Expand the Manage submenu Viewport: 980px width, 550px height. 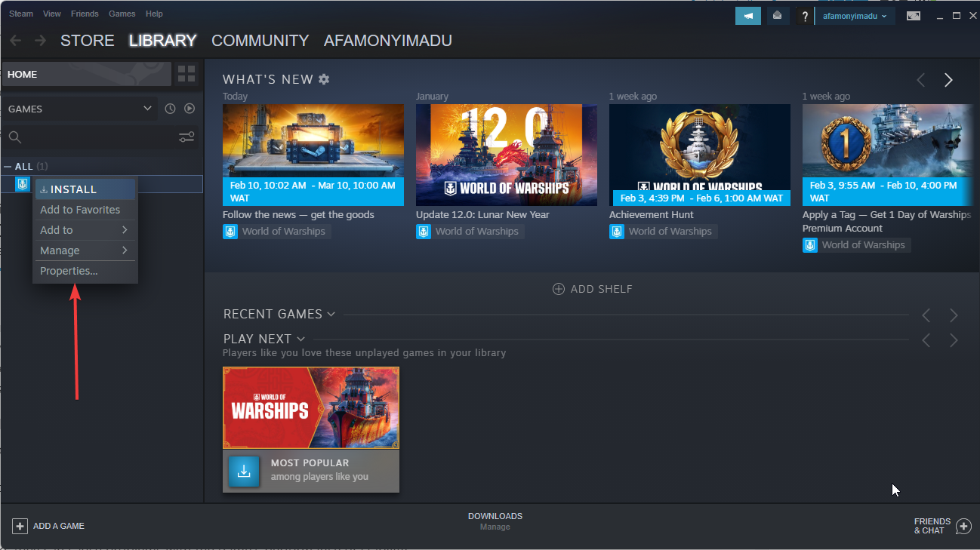pyautogui.click(x=85, y=250)
